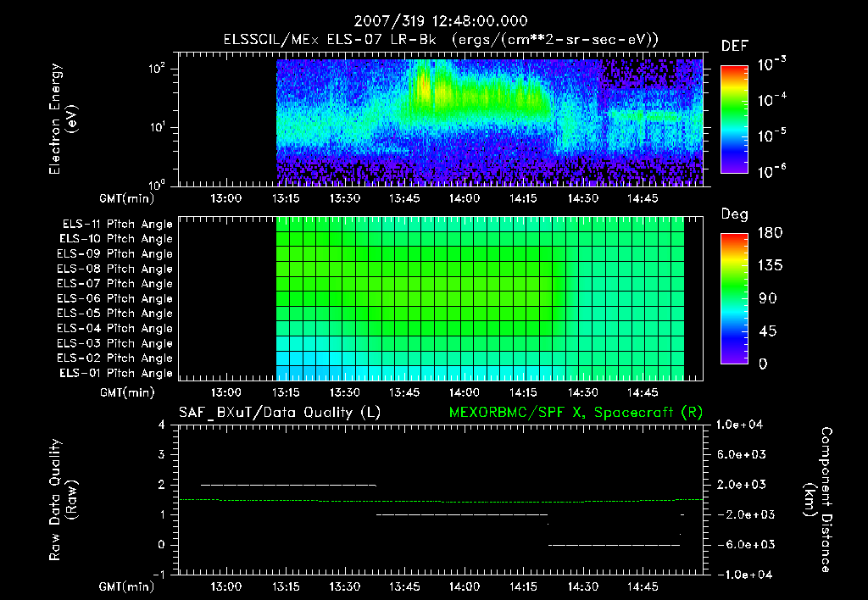Screen dimensions: 868x600
Task: Click the GMT(min) label under the spectrogram
Action: [x=127, y=198]
